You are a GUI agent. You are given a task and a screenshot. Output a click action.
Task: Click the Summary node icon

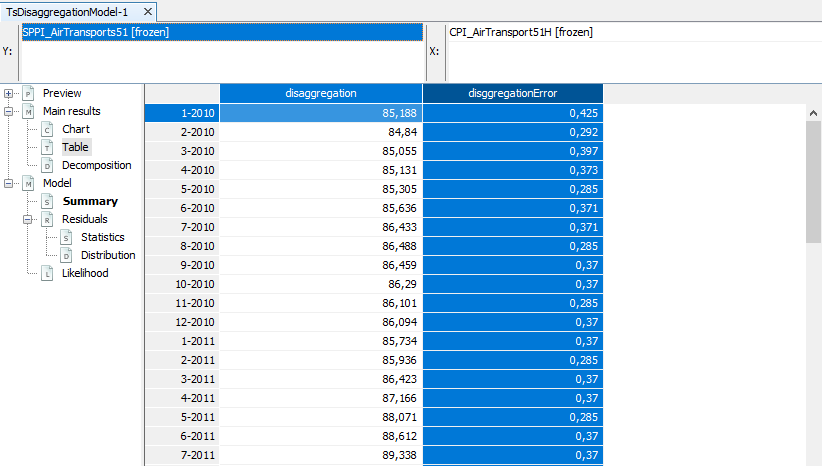(47, 201)
